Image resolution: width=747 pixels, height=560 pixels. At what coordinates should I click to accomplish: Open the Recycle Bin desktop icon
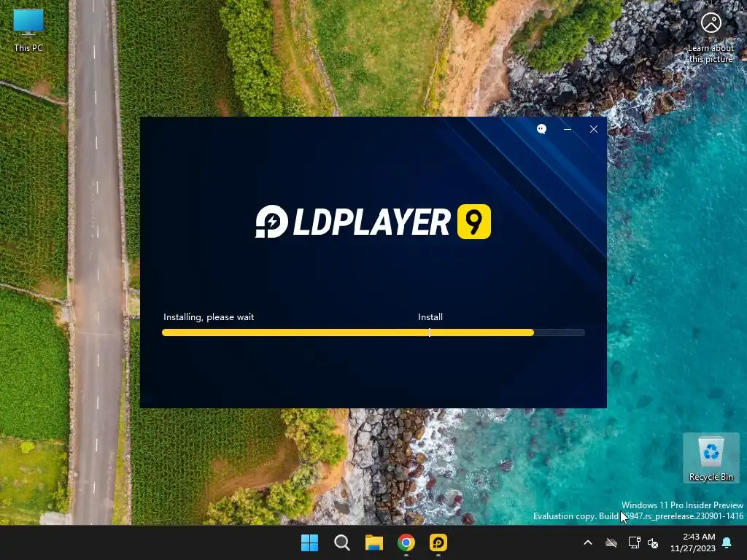pos(711,458)
